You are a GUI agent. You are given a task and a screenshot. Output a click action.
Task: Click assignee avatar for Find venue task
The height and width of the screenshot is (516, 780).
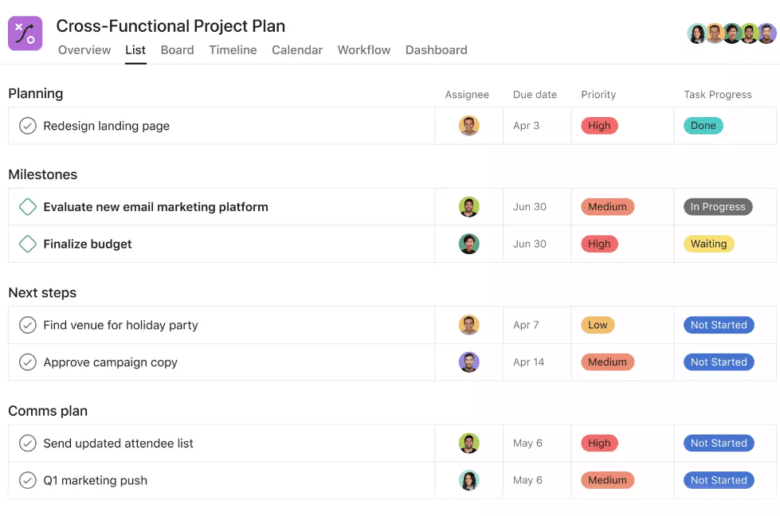(x=469, y=325)
